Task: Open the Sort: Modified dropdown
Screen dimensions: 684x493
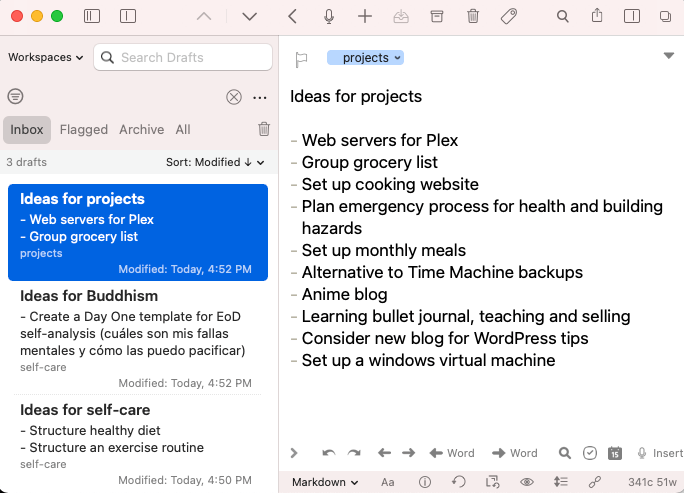Action: 215,162
